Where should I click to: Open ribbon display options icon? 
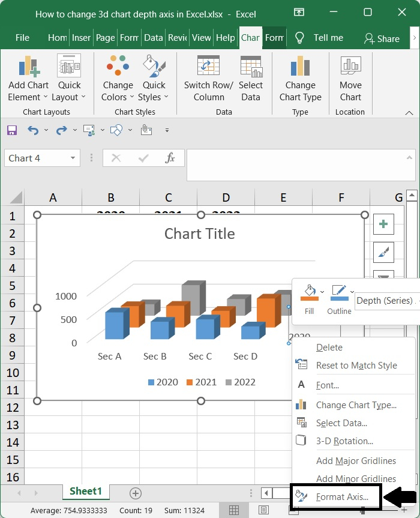click(299, 13)
